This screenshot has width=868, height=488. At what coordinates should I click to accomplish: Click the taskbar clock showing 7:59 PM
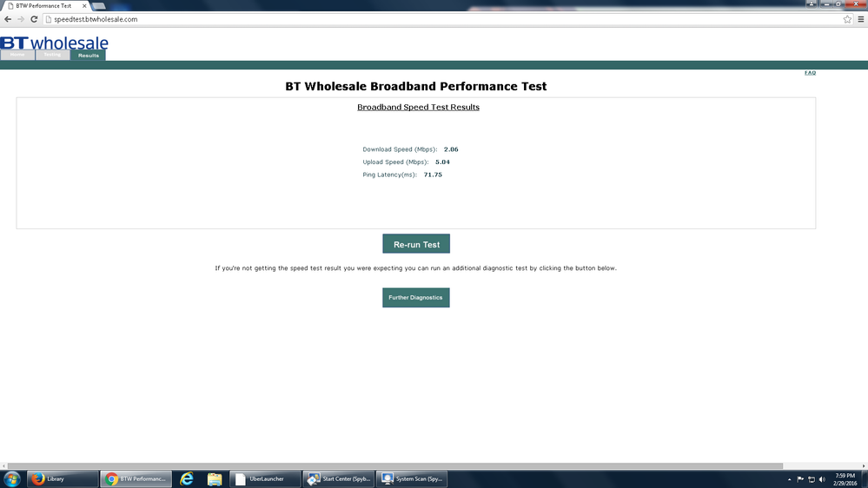coord(845,479)
